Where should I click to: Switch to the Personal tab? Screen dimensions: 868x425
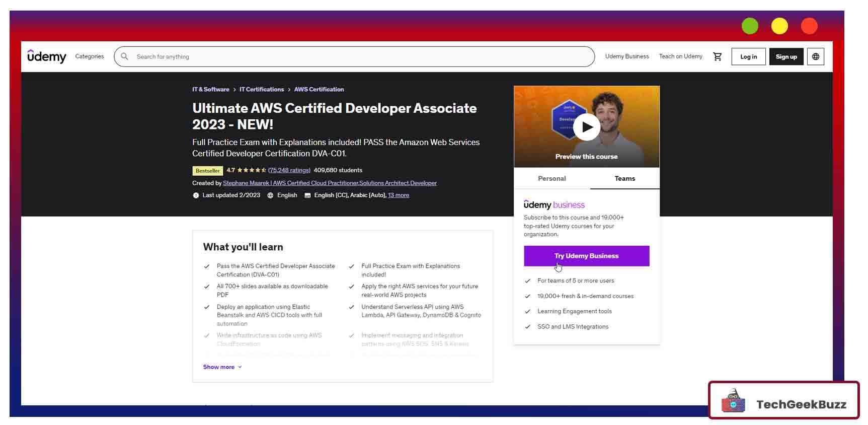[551, 179]
